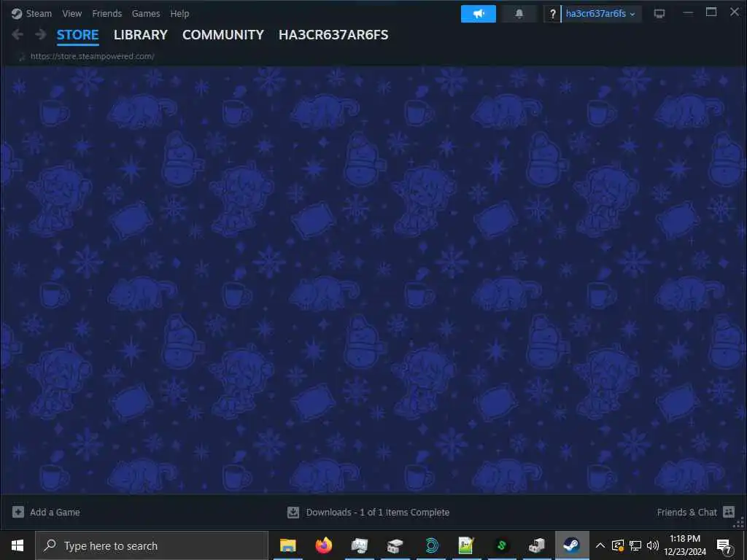Click the green S taskbar app icon
This screenshot has height=560, width=747.
tap(502, 545)
